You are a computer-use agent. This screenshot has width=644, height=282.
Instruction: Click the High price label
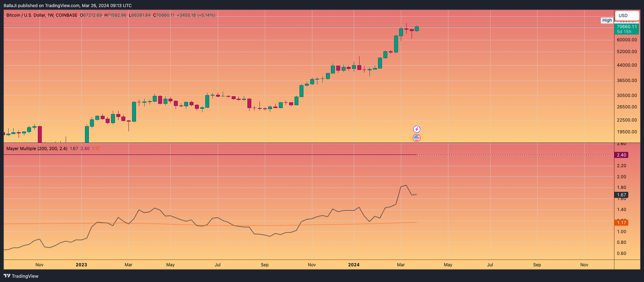coord(607,20)
